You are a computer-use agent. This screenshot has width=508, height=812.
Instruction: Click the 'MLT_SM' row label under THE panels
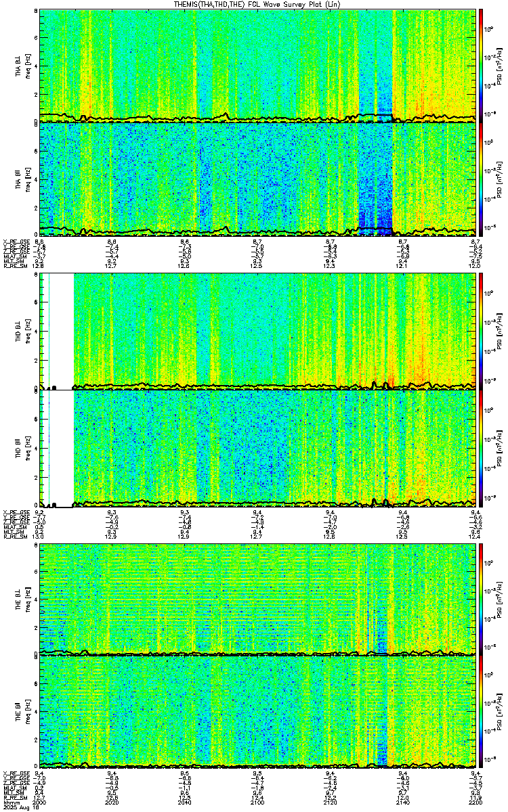click(x=13, y=792)
